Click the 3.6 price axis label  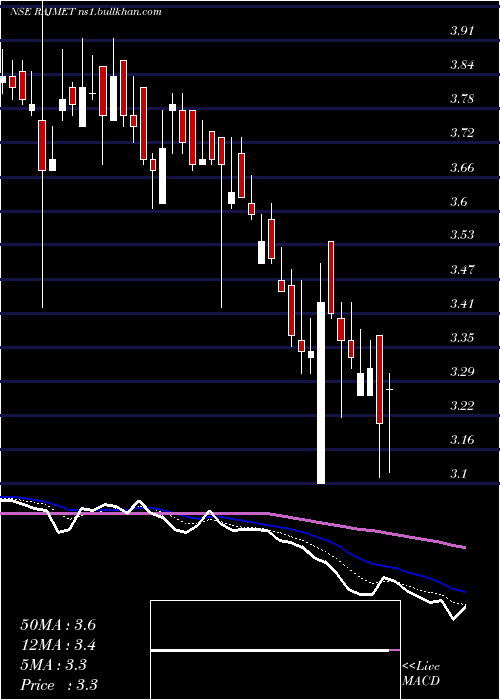[x=458, y=201]
